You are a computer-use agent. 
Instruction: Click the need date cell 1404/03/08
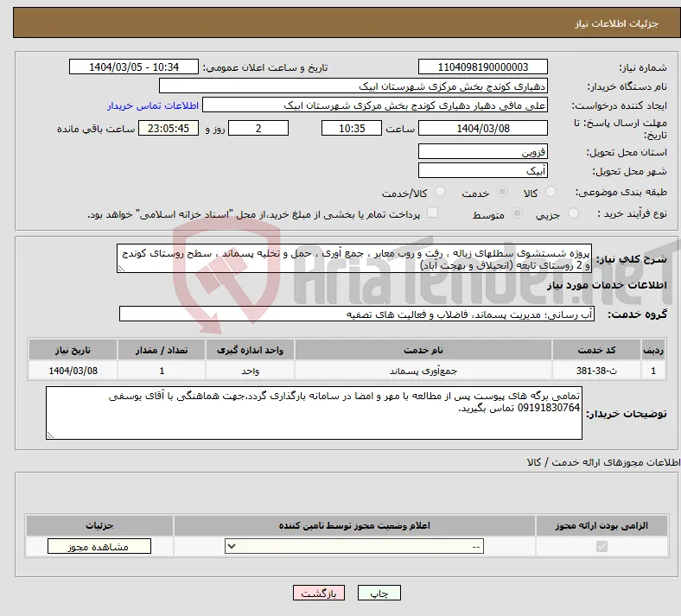tap(73, 371)
